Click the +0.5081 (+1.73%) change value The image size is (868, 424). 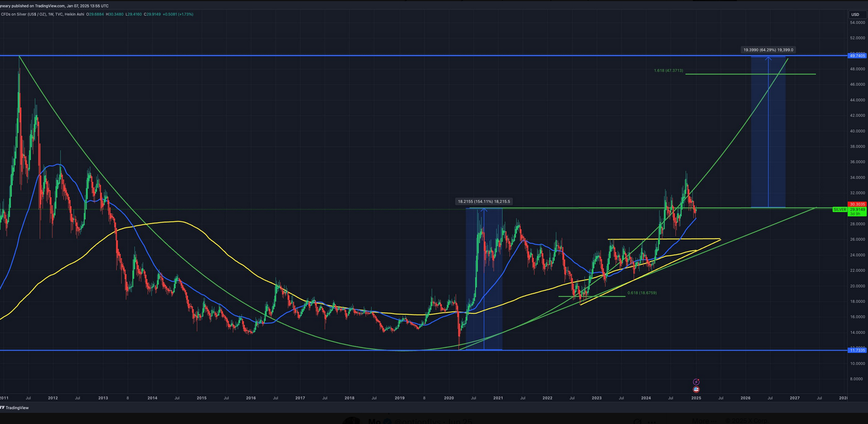coord(177,14)
